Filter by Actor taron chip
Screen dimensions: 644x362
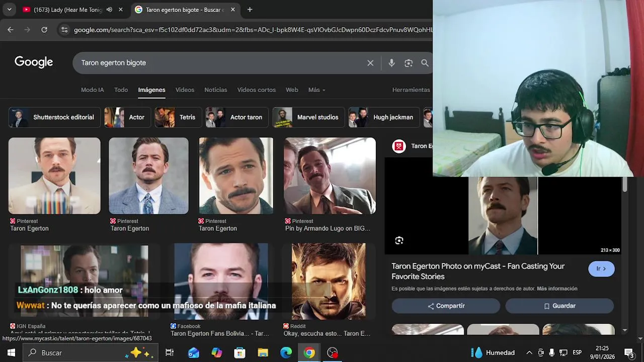tap(236, 117)
